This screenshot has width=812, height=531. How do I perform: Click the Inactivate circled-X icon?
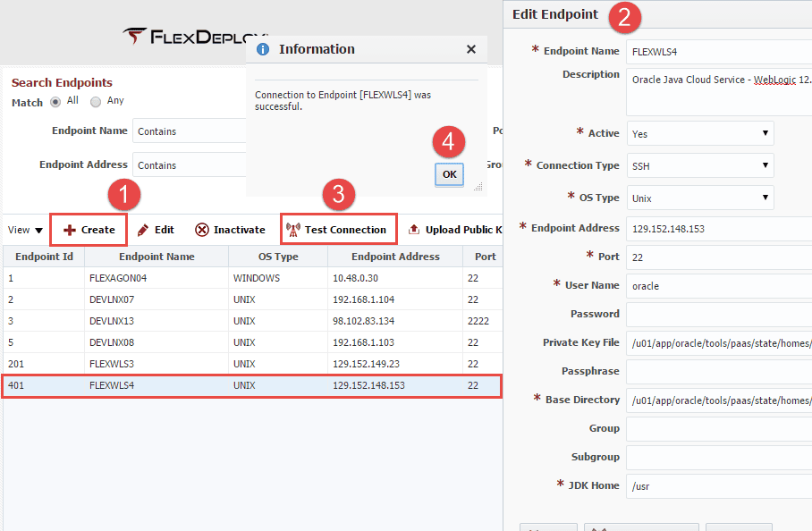(202, 230)
